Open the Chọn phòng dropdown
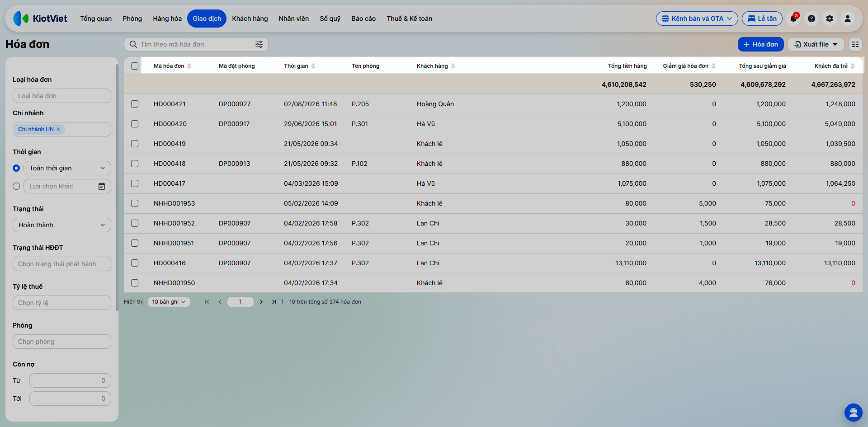Image resolution: width=868 pixels, height=427 pixels. pos(62,342)
